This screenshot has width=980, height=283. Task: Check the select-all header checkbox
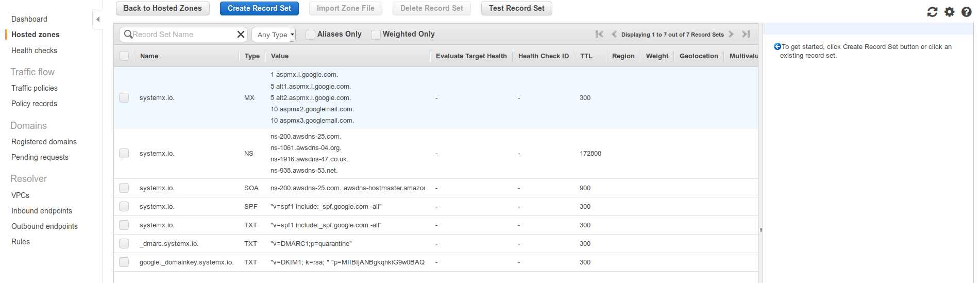124,56
